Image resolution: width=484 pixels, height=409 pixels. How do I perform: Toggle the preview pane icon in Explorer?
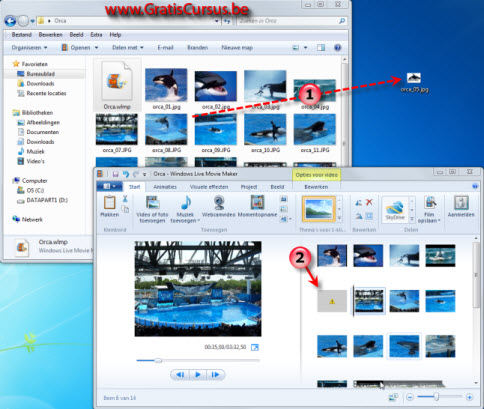[321, 48]
